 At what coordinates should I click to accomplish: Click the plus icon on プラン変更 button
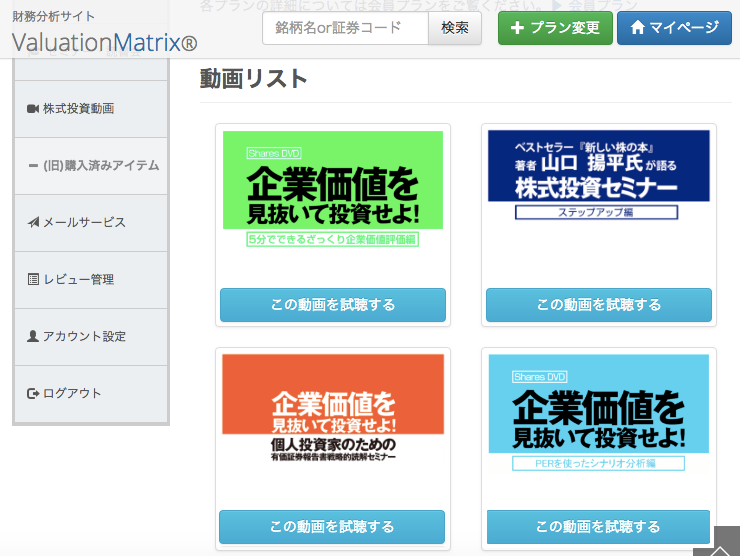517,28
